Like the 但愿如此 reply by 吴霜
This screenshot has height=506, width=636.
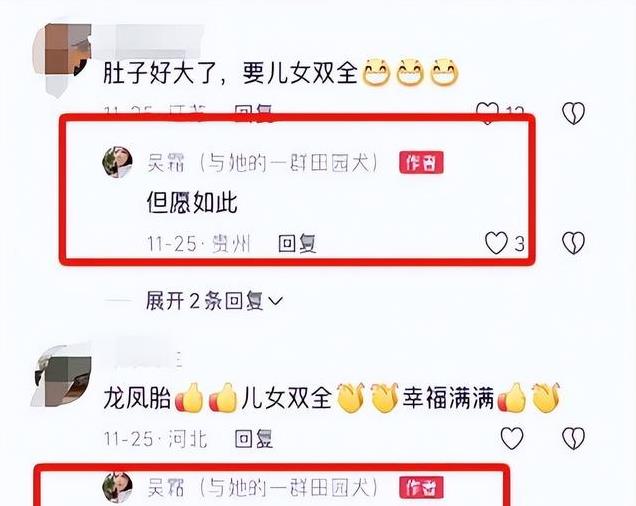coord(496,243)
